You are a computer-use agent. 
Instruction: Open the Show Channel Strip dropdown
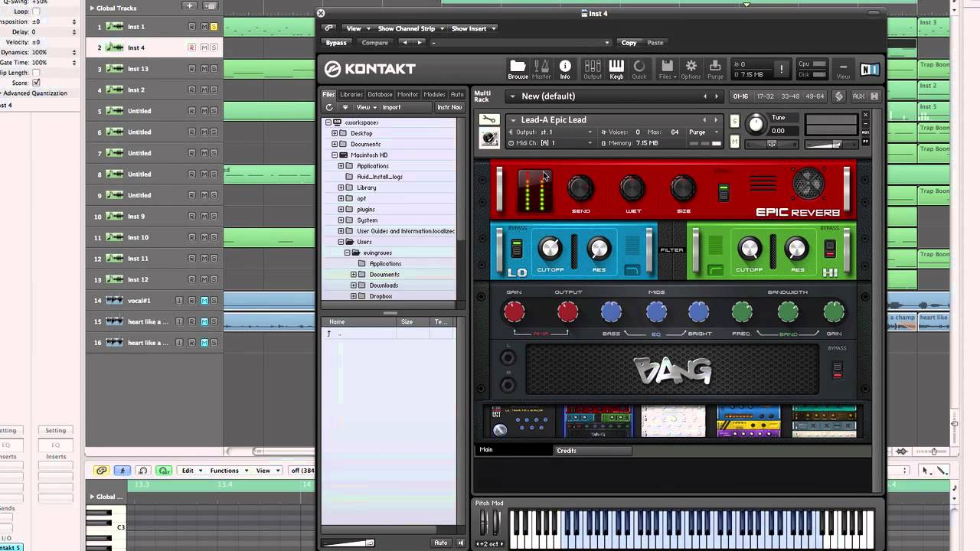[x=410, y=28]
